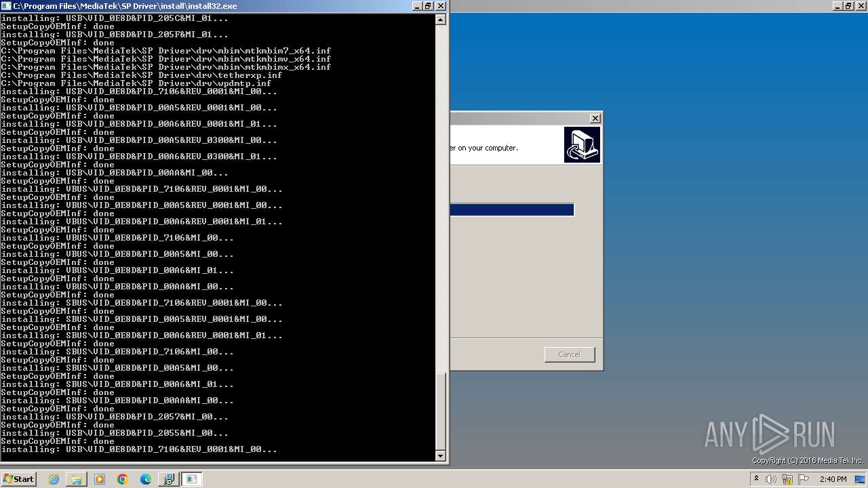868x488 pixels.
Task: Click line installing USB PID_2055&MI_00
Action: click(115, 433)
